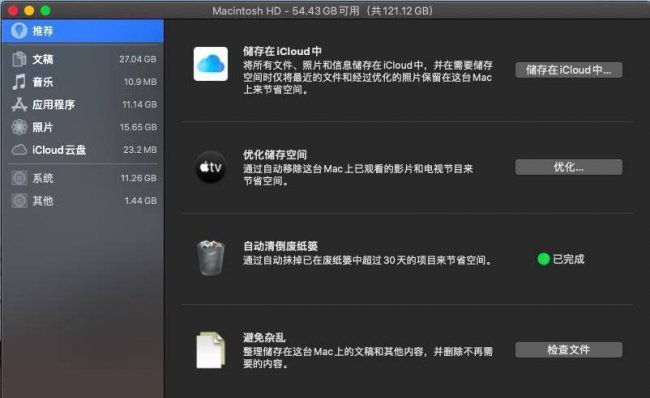Screen dimensions: 650x398
Task: Click the 自动清倒废纸篓 heading
Action: pos(280,246)
